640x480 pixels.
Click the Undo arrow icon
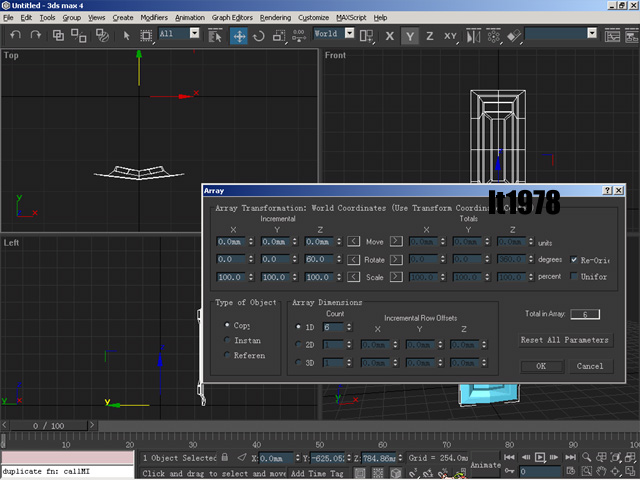click(16, 36)
